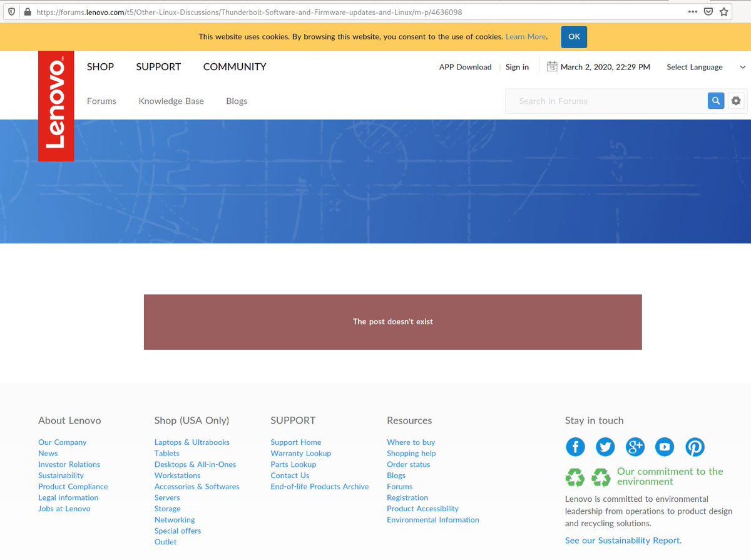Click the green recycling icons

coord(588,477)
